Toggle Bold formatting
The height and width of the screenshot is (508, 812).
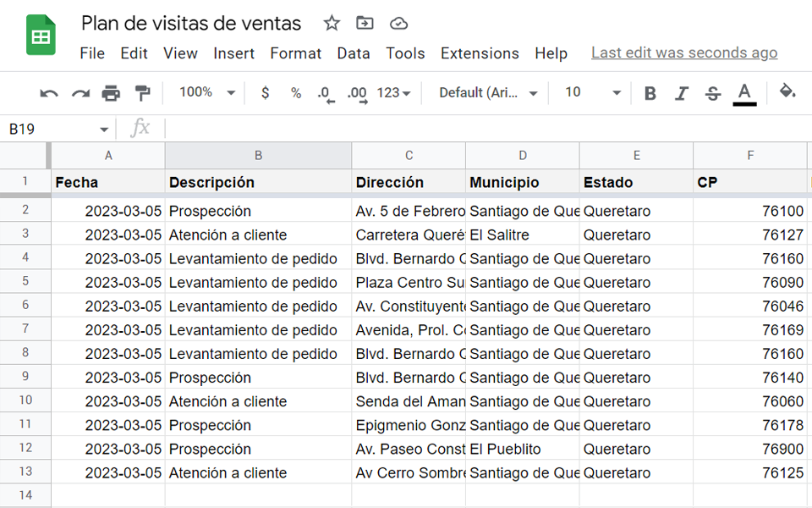tap(650, 93)
